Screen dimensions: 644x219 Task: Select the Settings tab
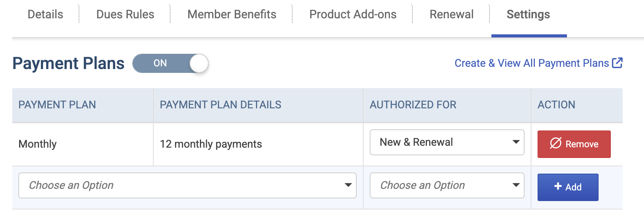(528, 14)
